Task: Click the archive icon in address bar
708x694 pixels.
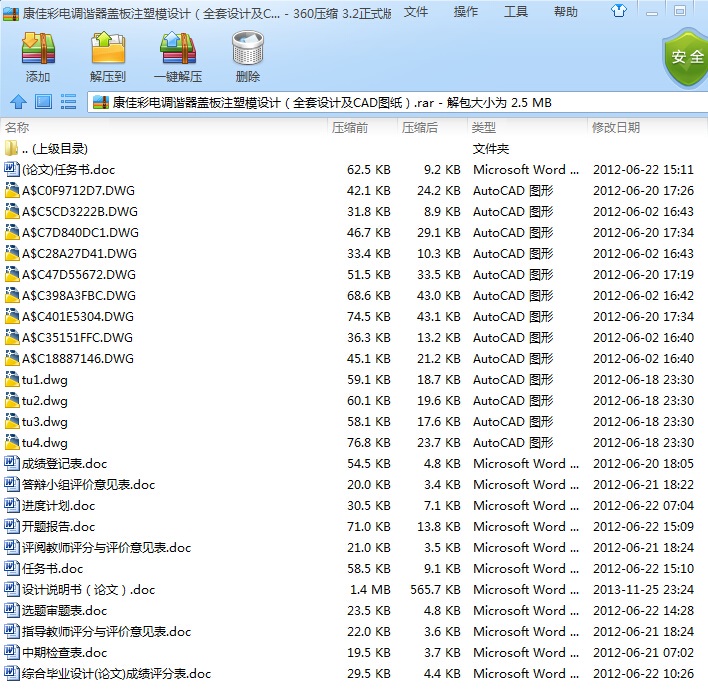Action: pos(101,102)
